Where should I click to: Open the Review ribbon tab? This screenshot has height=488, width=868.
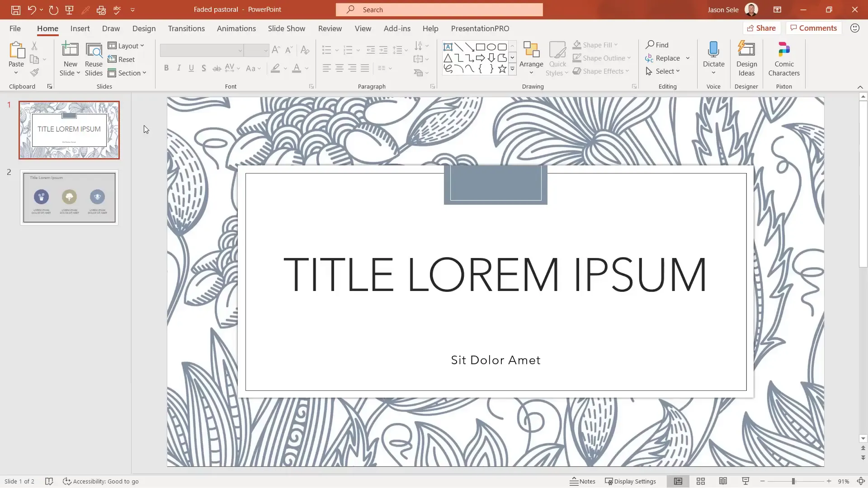click(330, 28)
